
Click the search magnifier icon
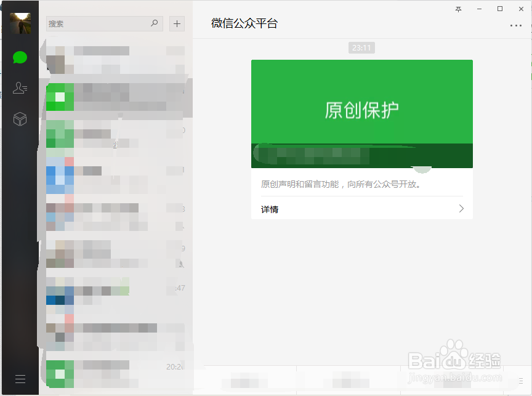tap(155, 23)
